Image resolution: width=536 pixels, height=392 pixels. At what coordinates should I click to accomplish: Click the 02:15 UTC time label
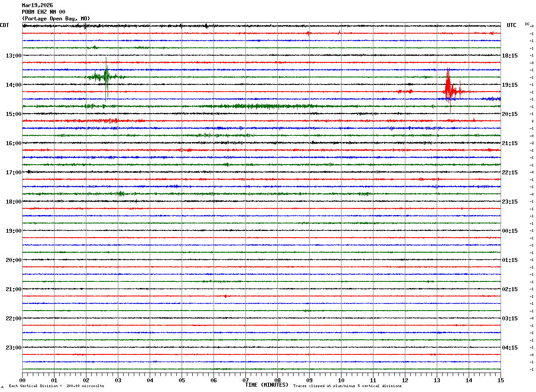point(510,289)
